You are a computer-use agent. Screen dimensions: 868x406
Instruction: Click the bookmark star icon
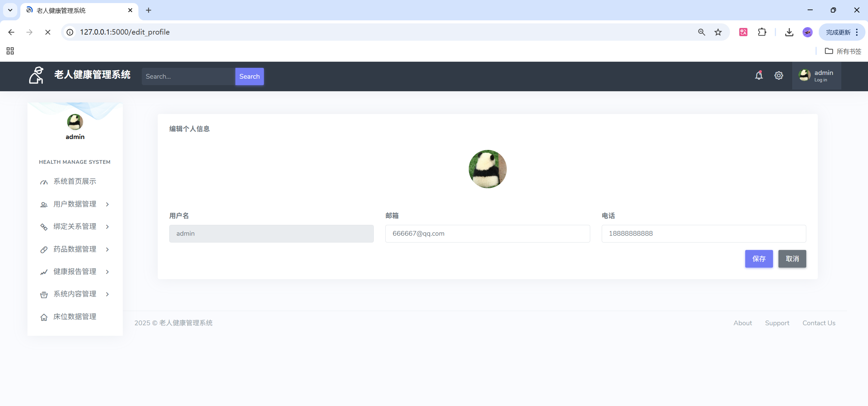[718, 32]
